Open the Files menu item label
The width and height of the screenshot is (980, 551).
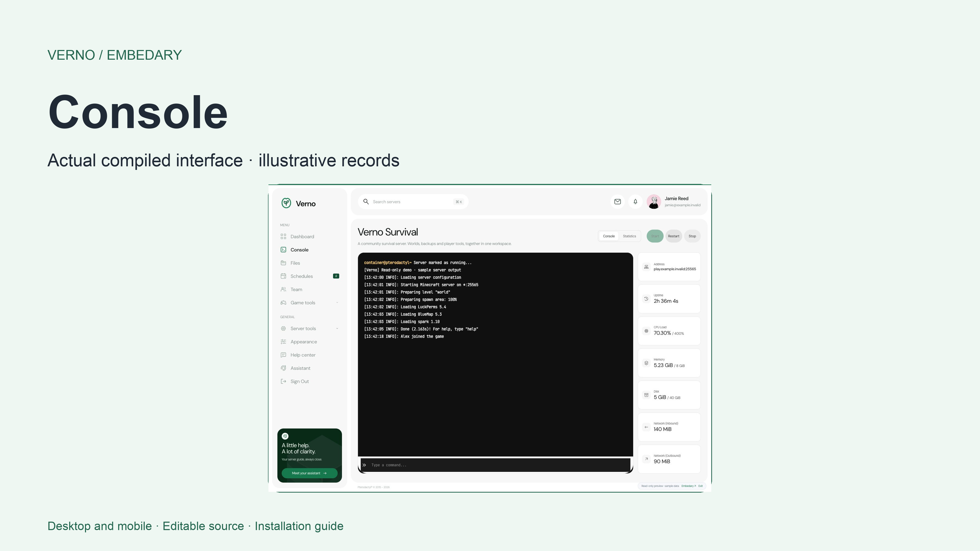(x=295, y=263)
